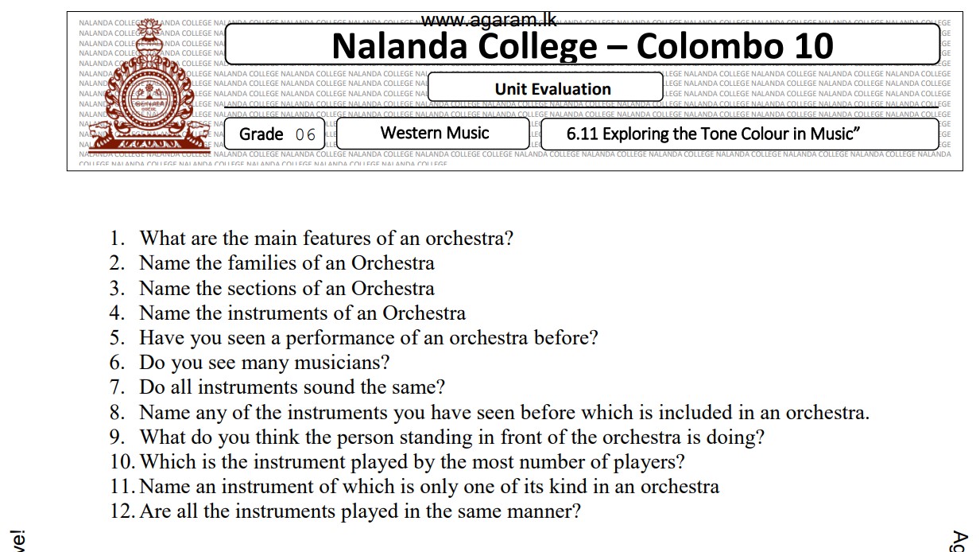The height and width of the screenshot is (552, 980).
Task: Select the question about the person standing in front
Action: pyautogui.click(x=451, y=437)
